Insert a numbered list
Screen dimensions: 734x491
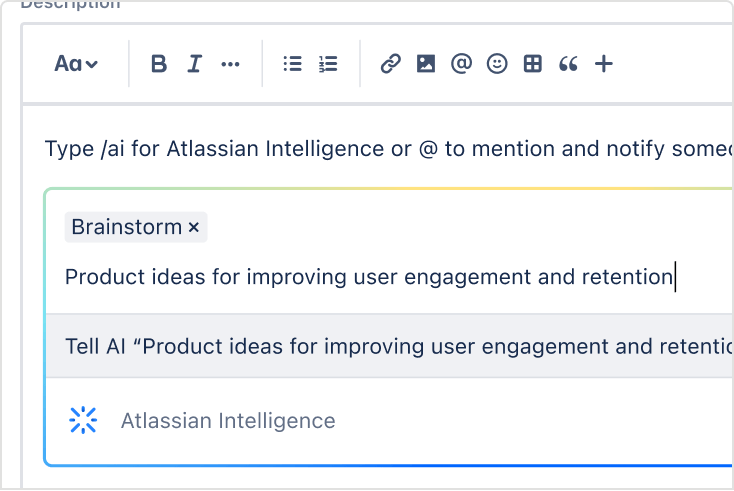click(328, 64)
